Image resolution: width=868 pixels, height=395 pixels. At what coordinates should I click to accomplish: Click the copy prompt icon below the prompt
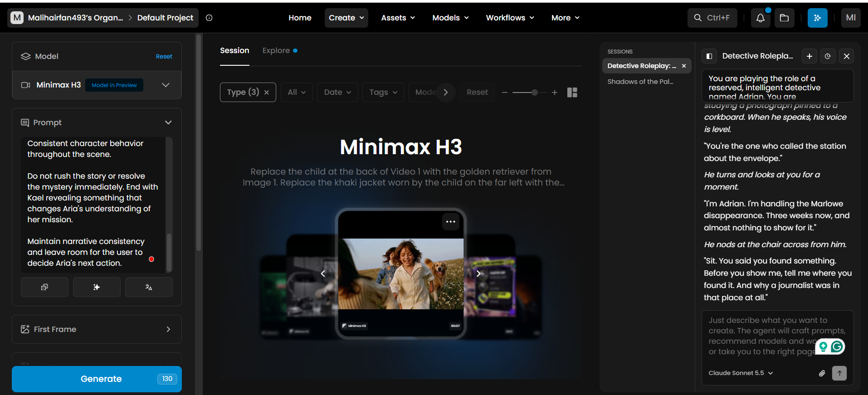click(44, 287)
